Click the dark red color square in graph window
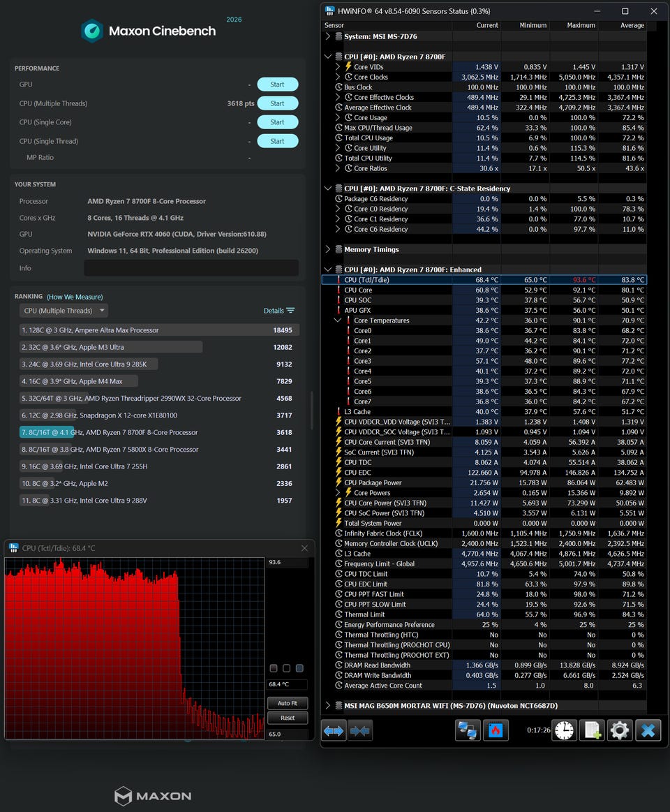 (x=274, y=668)
